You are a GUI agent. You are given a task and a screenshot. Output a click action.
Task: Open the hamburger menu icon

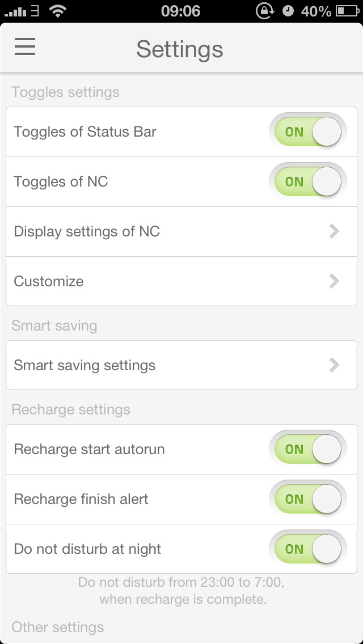click(x=25, y=47)
